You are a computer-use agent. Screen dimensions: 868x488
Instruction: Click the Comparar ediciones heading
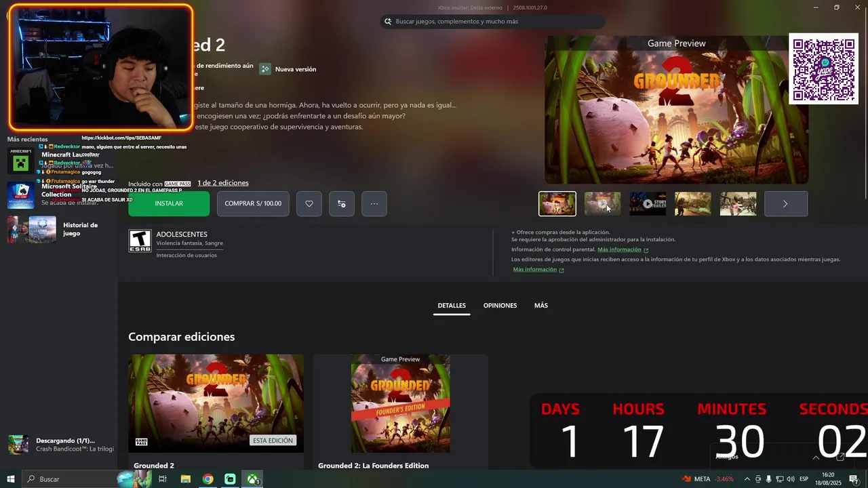tap(182, 337)
